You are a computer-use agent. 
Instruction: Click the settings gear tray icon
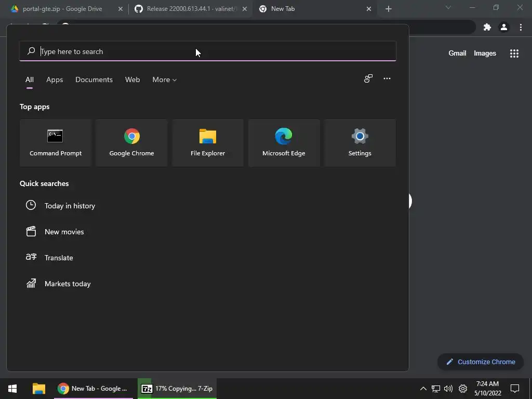coord(463,389)
